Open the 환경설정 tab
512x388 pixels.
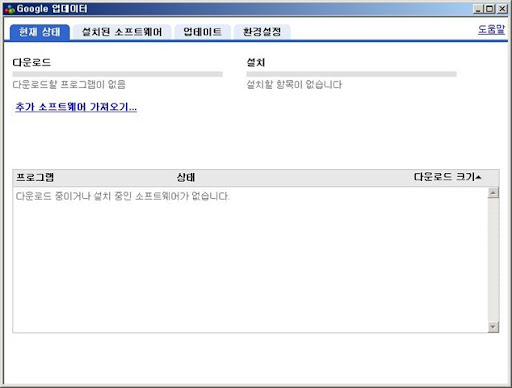coord(262,32)
